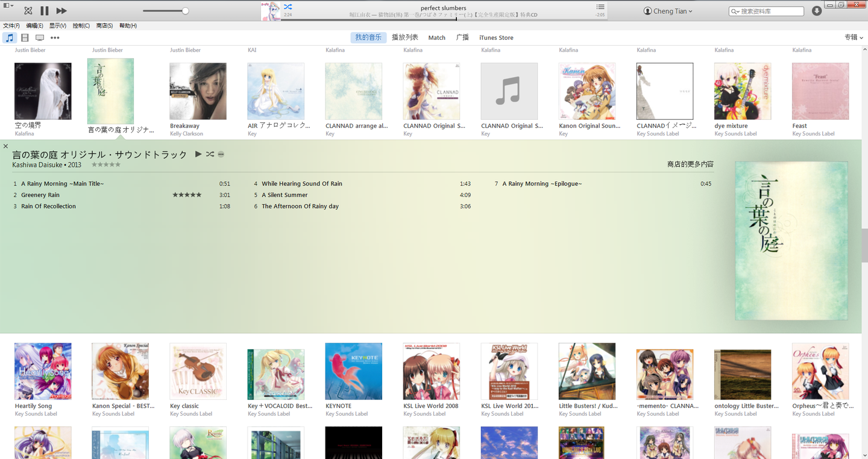
Task: Click the 商店的更多内容 link
Action: [x=691, y=164]
